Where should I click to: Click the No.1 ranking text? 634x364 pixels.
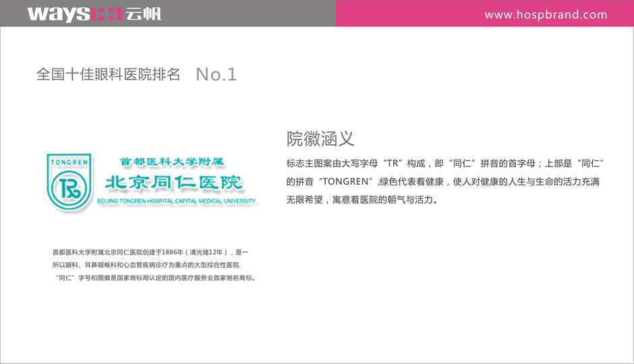click(217, 74)
